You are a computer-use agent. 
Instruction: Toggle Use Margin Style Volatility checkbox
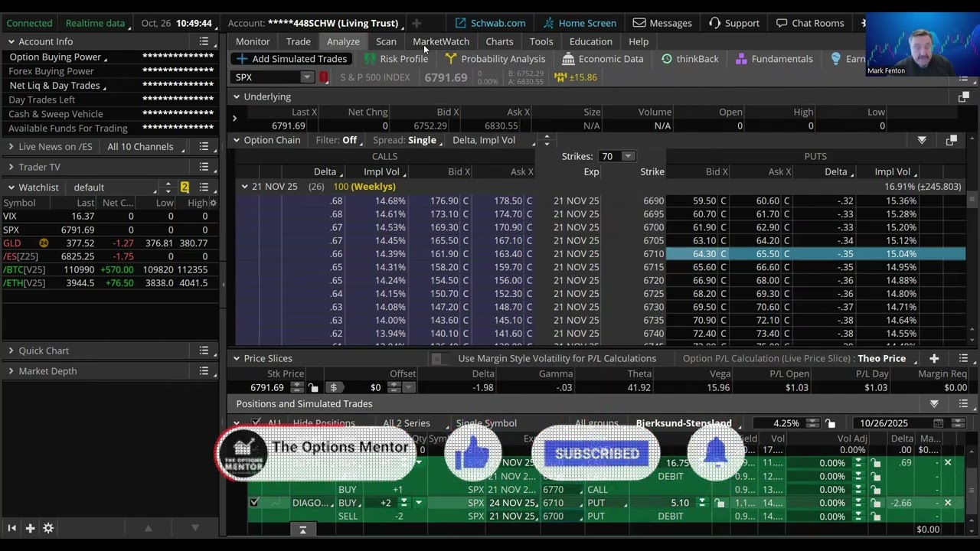436,358
